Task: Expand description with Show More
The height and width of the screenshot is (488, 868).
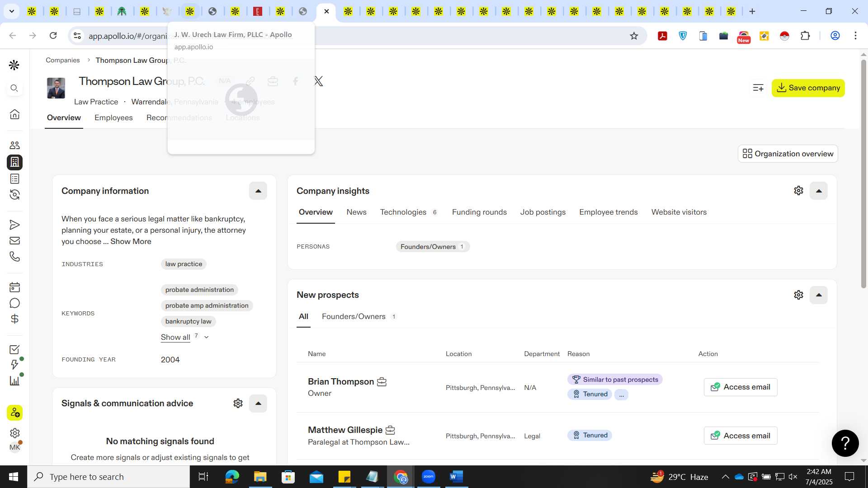Action: point(131,242)
